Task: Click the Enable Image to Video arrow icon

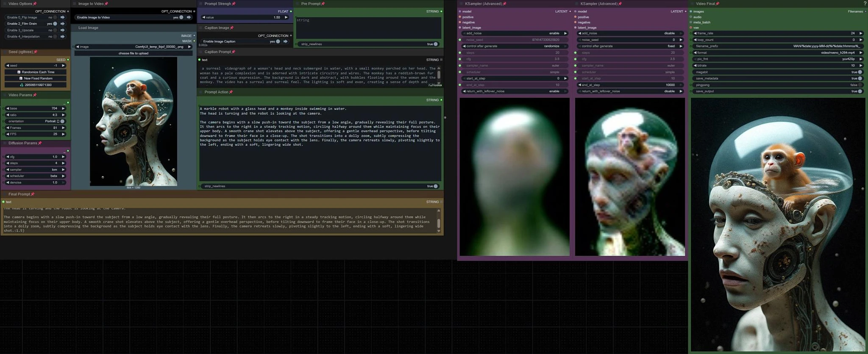Action: [189, 17]
